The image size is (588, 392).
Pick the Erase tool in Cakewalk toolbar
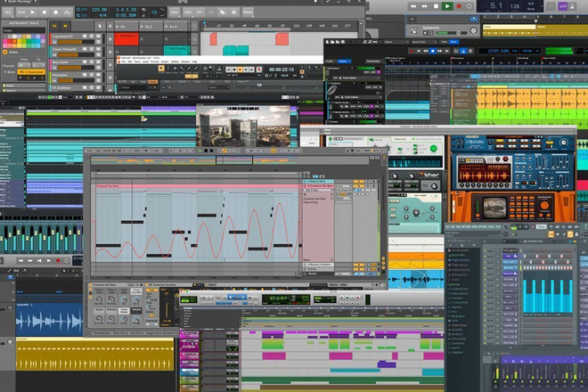click(x=196, y=69)
